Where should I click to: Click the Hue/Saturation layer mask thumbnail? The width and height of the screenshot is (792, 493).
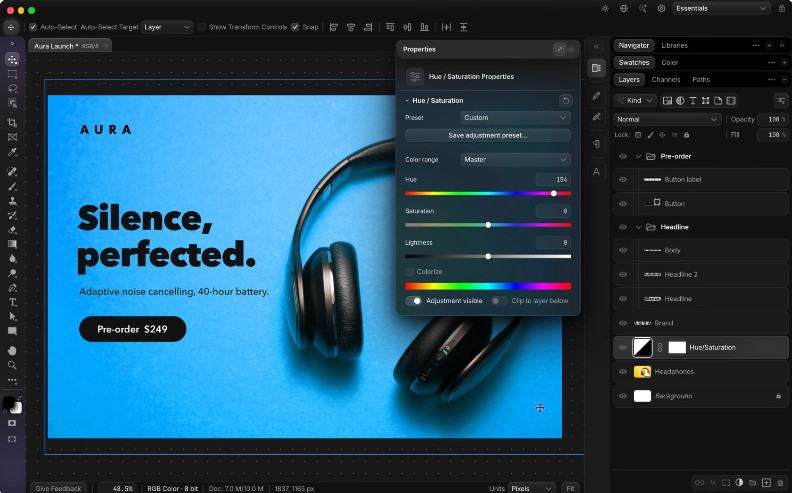point(677,348)
